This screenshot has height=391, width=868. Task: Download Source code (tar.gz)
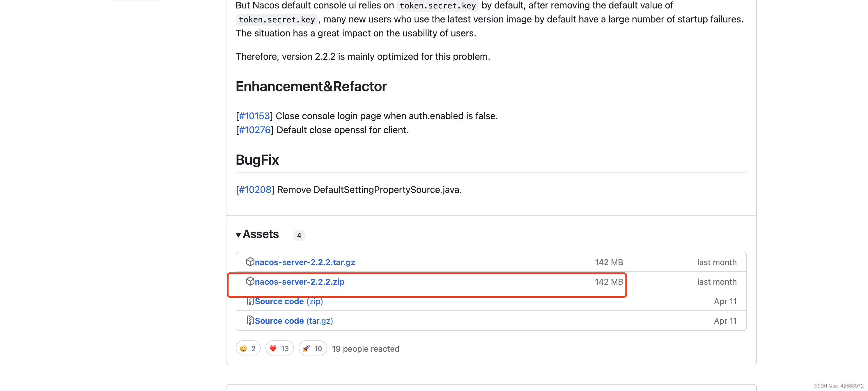pos(294,321)
